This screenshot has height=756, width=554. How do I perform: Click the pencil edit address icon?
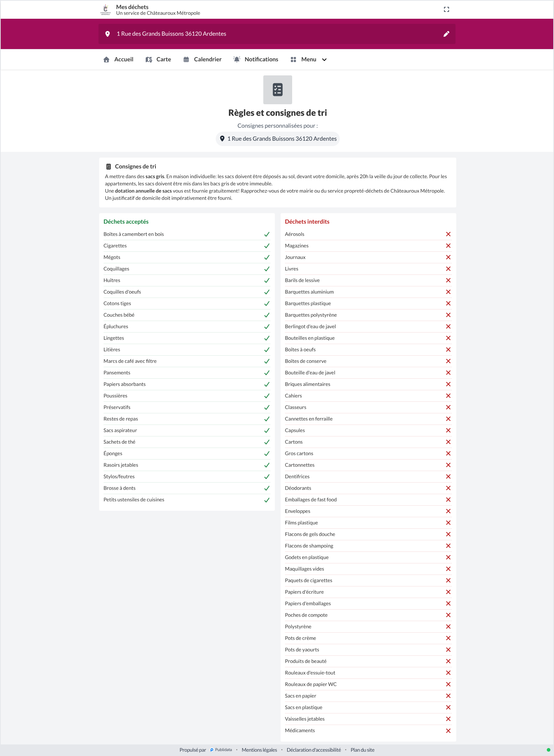click(447, 34)
